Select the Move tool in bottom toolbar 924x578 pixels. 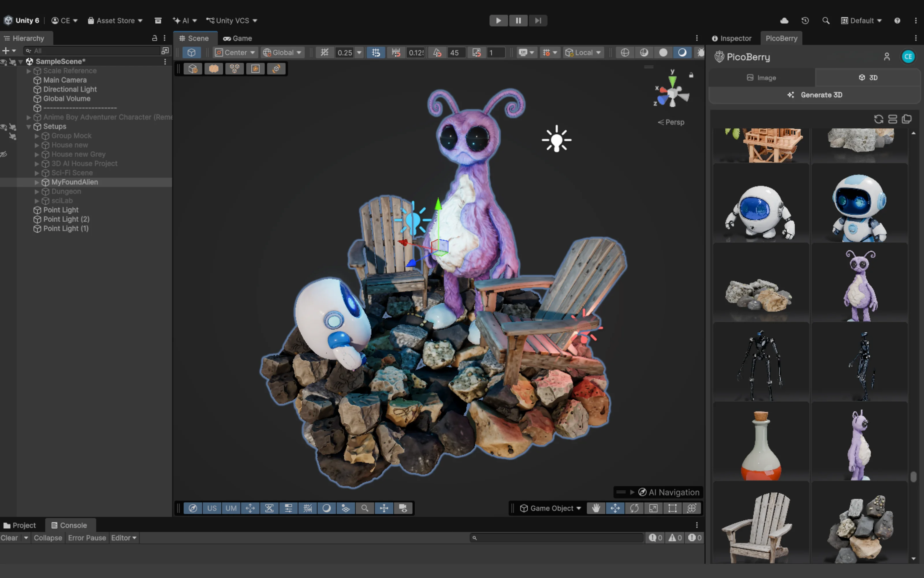(x=615, y=508)
